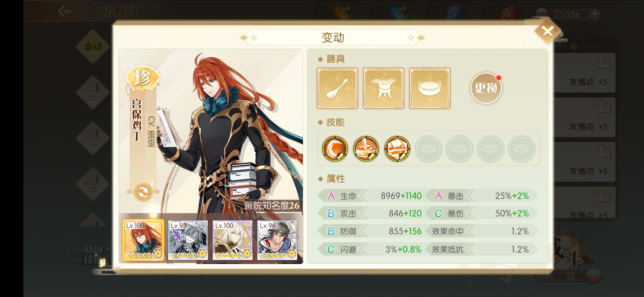Image resolution: width=644 pixels, height=297 pixels.
Task: Tap the last locked skill slot
Action: 522,149
